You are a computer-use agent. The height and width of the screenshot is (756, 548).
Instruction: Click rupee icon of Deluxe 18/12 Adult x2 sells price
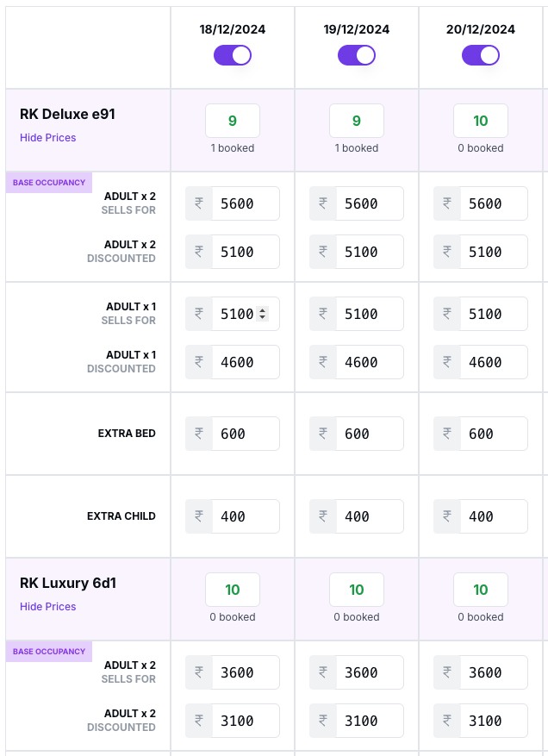pyautogui.click(x=199, y=203)
